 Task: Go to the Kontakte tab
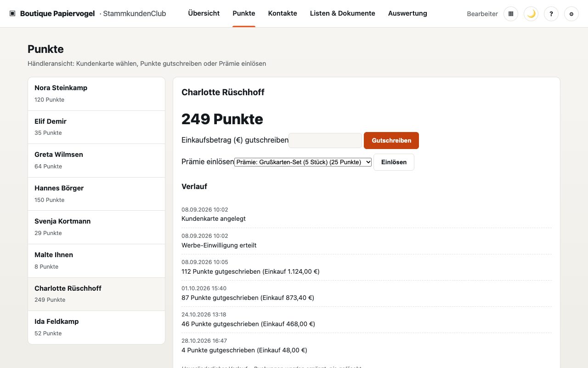tap(283, 13)
